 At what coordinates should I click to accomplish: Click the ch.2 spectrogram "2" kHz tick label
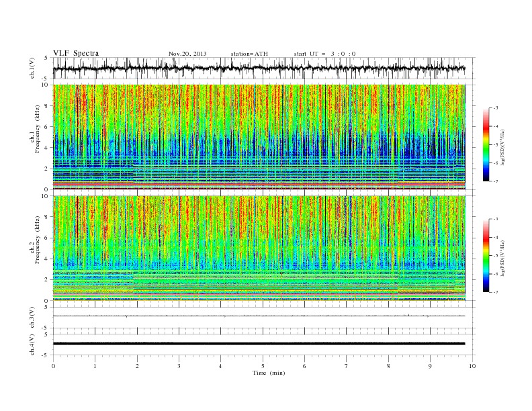pyautogui.click(x=46, y=280)
